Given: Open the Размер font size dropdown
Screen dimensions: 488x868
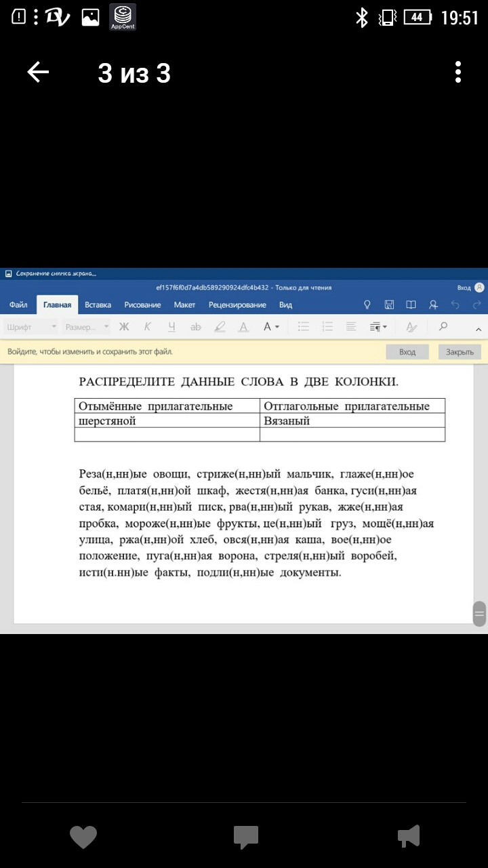Looking at the screenshot, I should click(88, 327).
